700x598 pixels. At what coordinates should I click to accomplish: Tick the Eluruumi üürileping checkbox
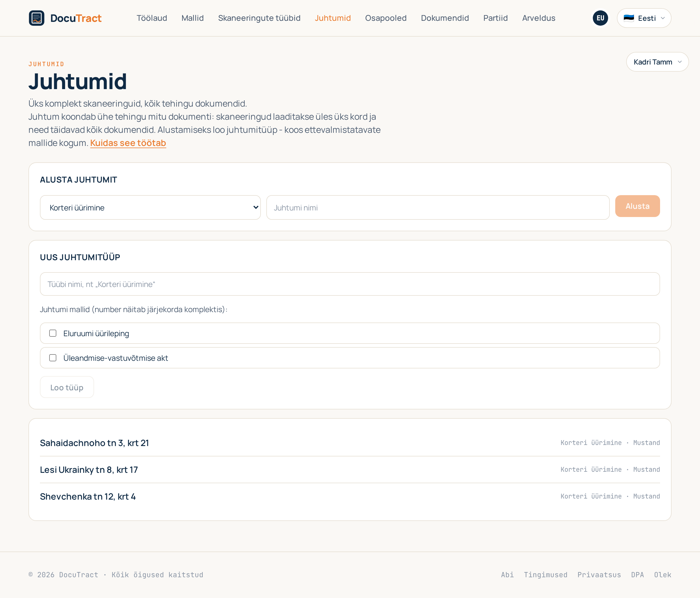pos(53,333)
